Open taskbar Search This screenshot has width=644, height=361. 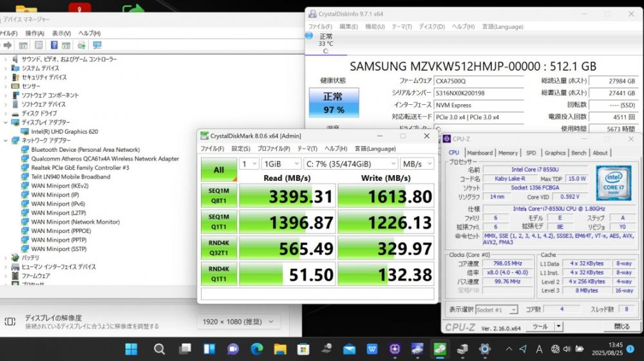(x=159, y=349)
